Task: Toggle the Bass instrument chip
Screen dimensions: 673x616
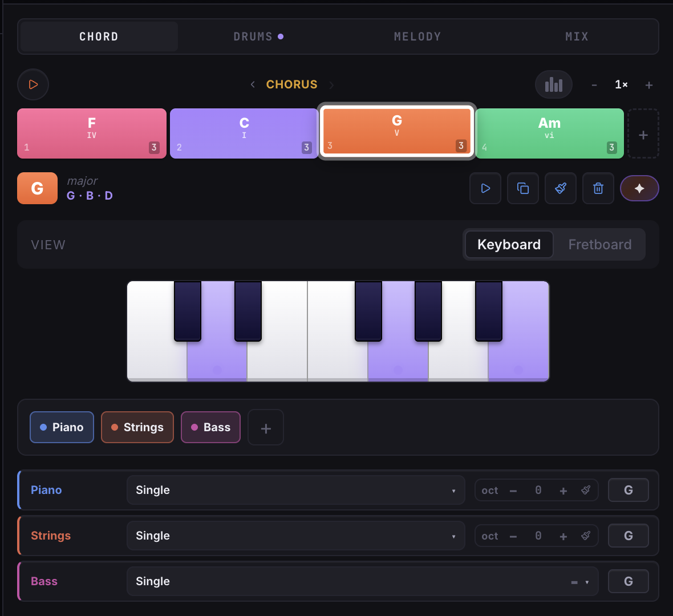Action: pyautogui.click(x=211, y=427)
